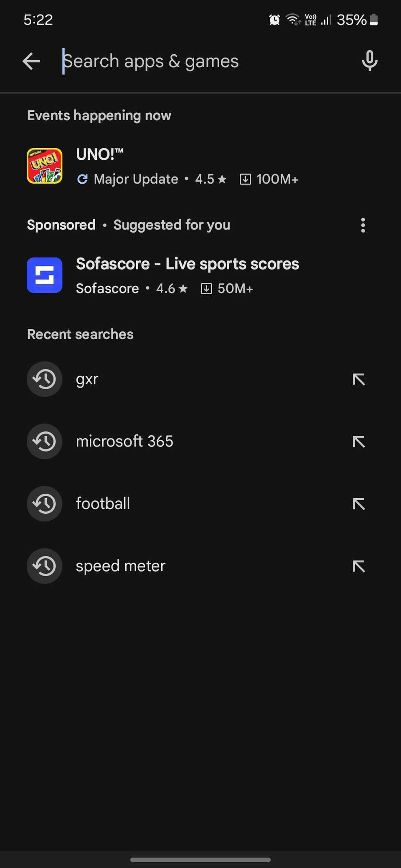The height and width of the screenshot is (868, 401).
Task: Search again for football
Action: click(103, 504)
